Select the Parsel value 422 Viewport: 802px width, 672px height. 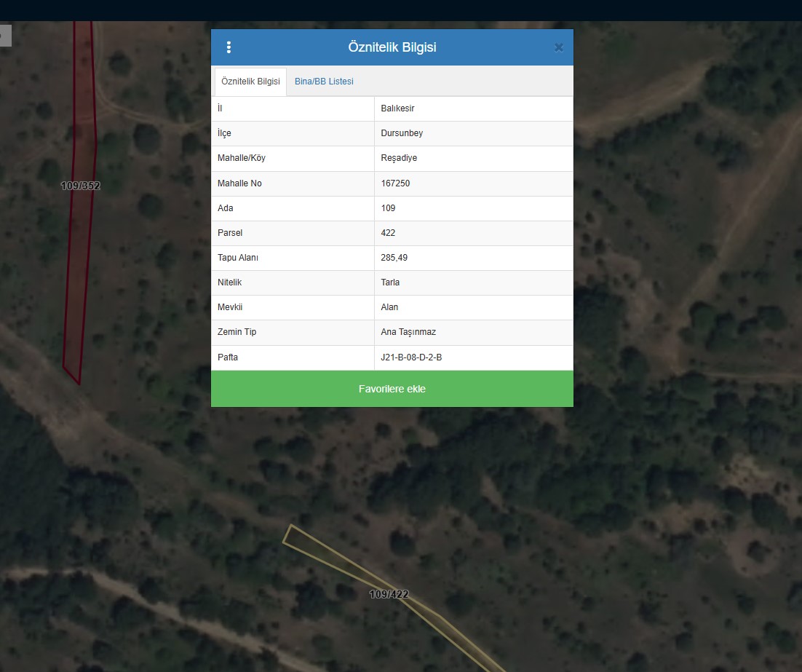coord(388,233)
